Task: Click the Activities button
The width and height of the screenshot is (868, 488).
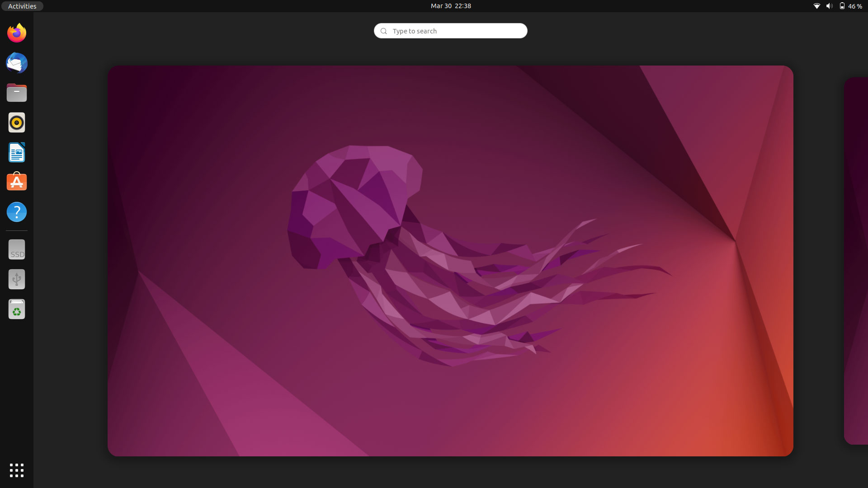Action: (x=22, y=6)
